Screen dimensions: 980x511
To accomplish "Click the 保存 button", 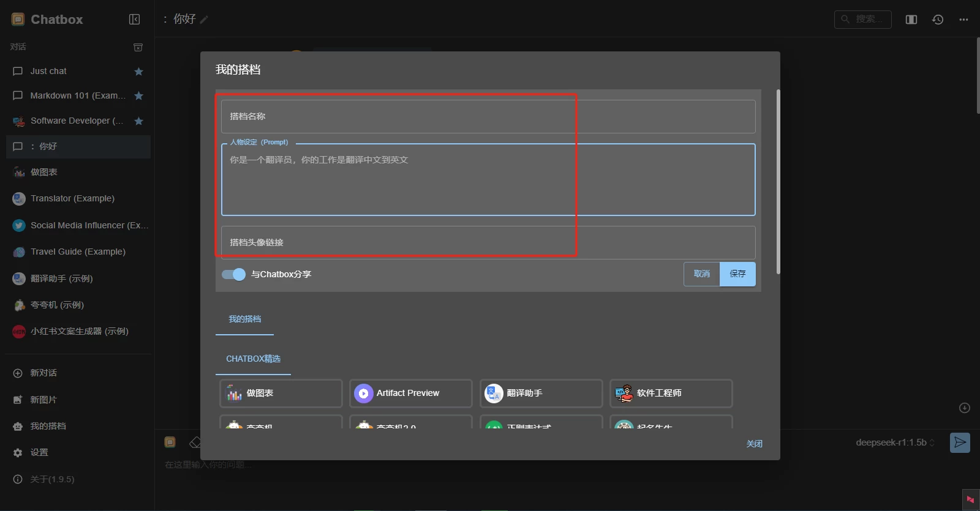I will point(737,274).
